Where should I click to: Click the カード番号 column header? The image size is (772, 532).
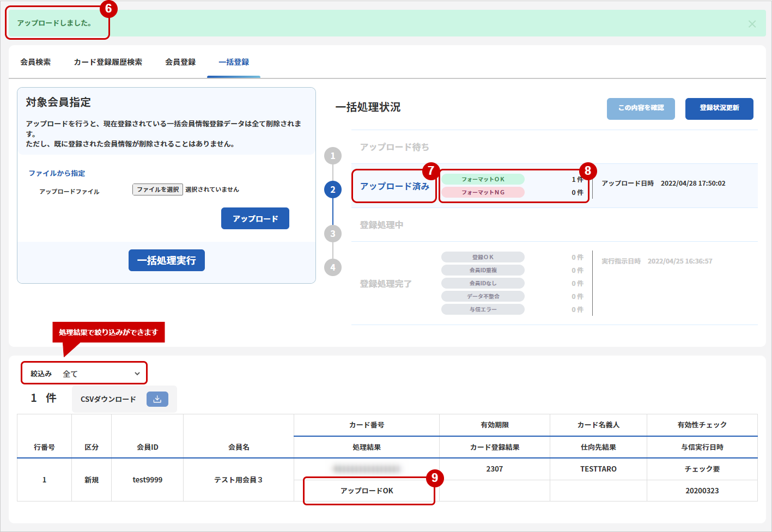point(367,425)
